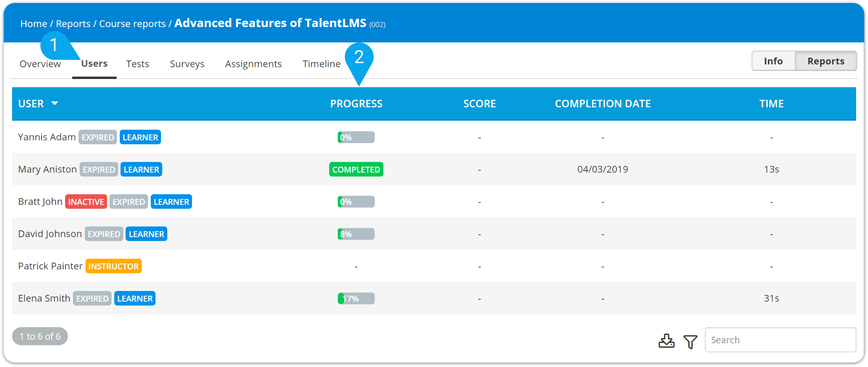Viewport: 868px width, 367px height.
Task: Open user Patrick Painter
Action: point(50,266)
